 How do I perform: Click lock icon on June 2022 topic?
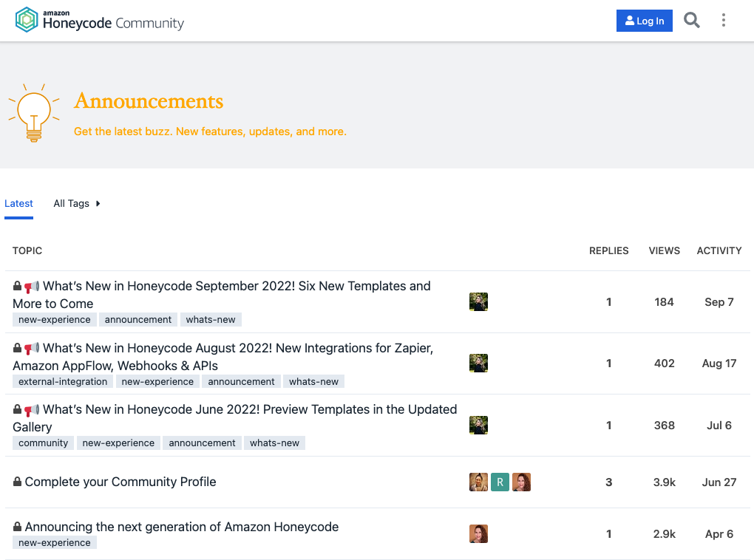click(17, 409)
